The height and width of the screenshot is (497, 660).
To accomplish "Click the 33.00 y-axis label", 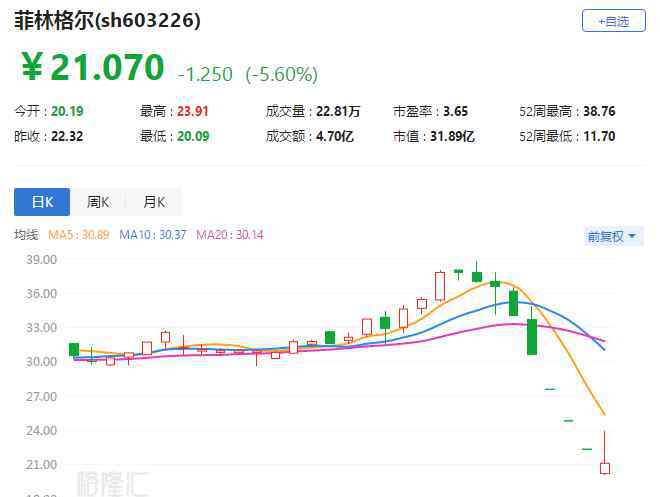I will click(x=41, y=328).
